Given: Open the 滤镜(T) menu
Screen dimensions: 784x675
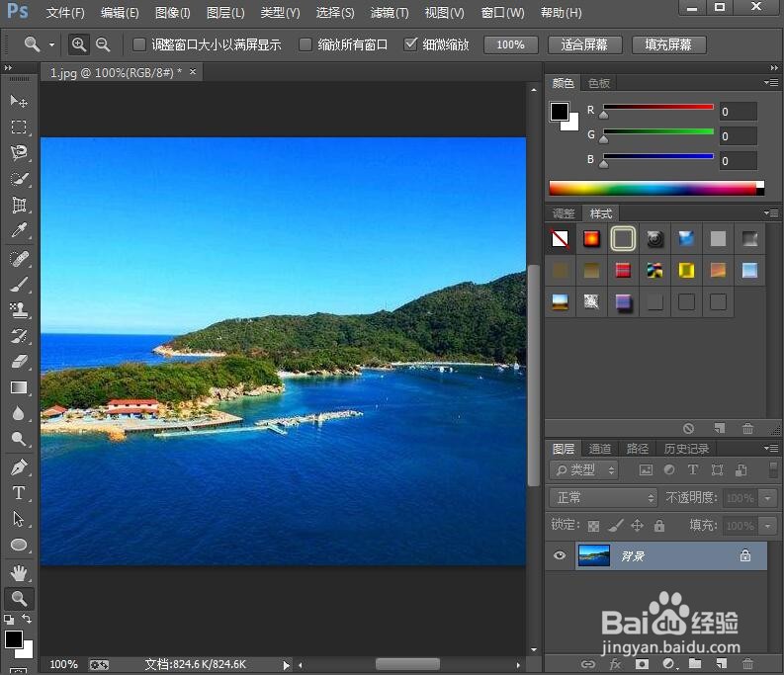Looking at the screenshot, I should coord(390,13).
